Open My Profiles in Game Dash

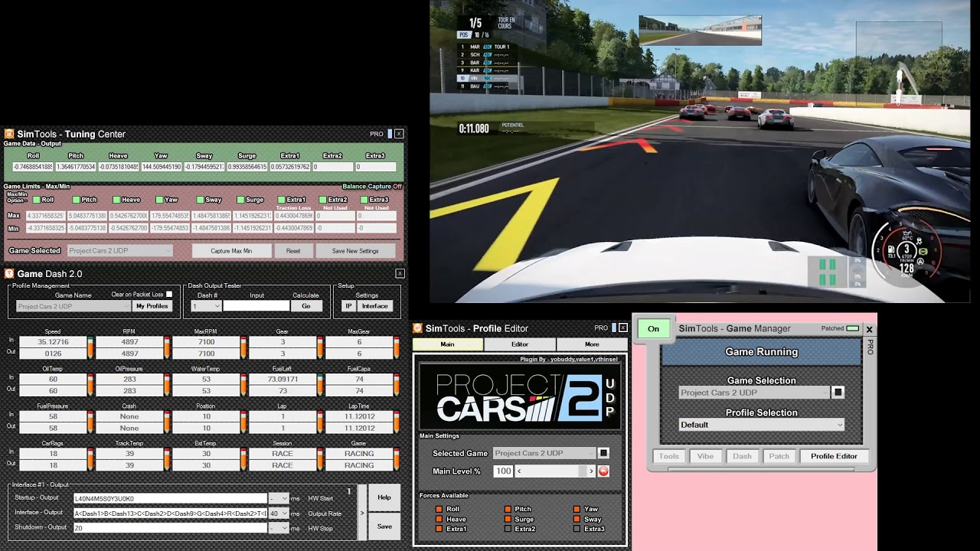(x=152, y=306)
